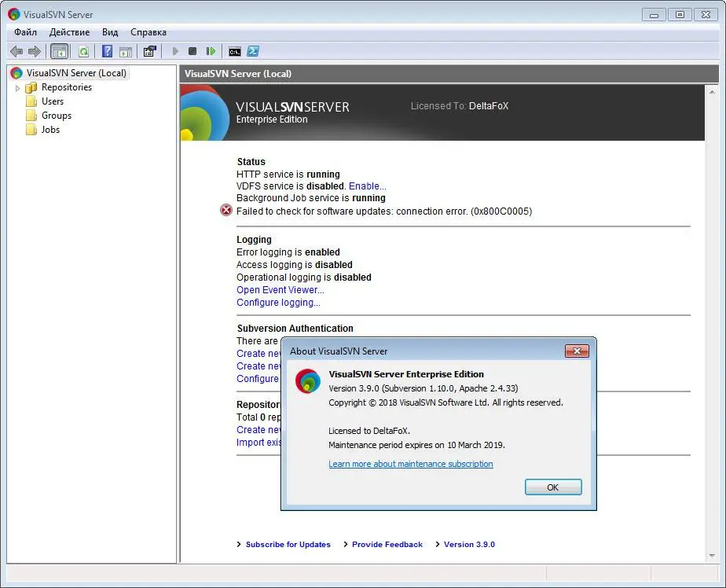Maximize the VisualSVN Server window

coord(680,14)
